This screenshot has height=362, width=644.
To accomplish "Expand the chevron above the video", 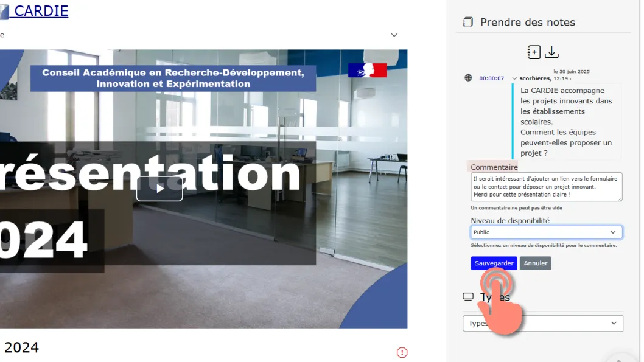I will click(x=394, y=35).
